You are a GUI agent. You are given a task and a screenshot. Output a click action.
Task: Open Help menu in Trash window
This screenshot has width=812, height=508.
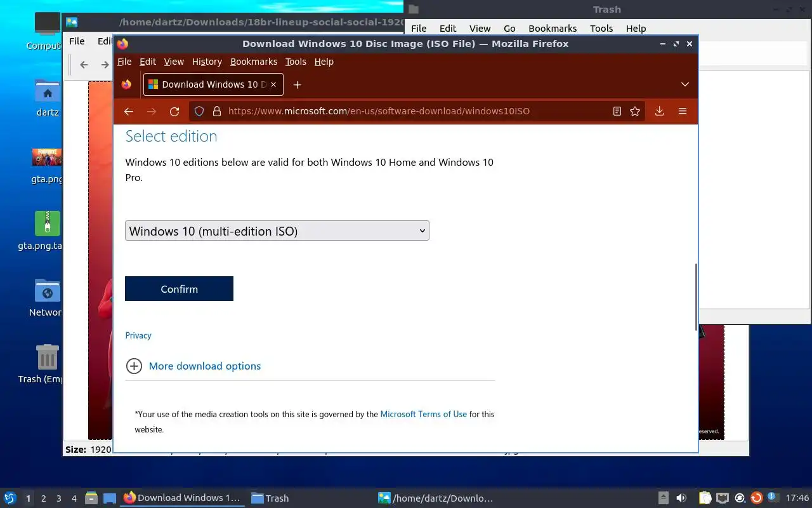636,29
